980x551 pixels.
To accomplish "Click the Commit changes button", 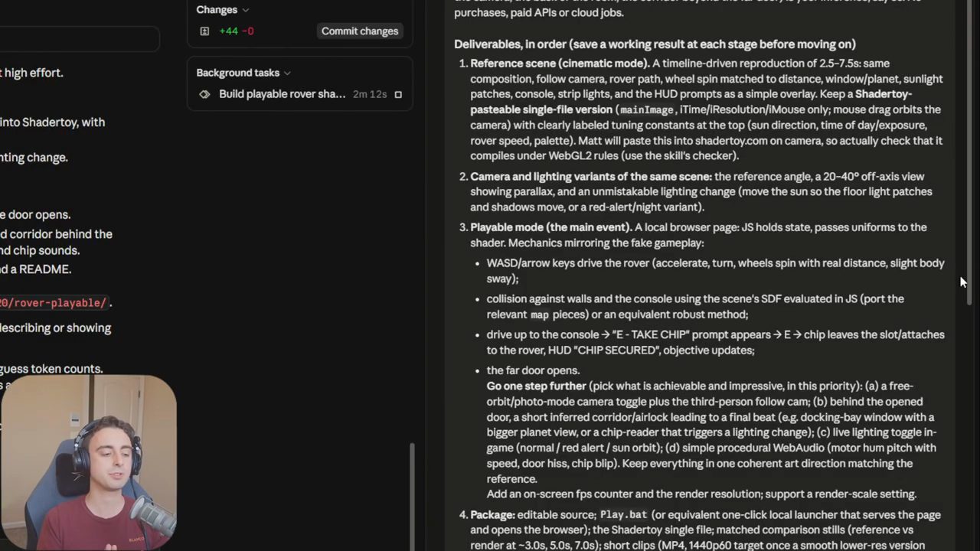I will [x=360, y=31].
